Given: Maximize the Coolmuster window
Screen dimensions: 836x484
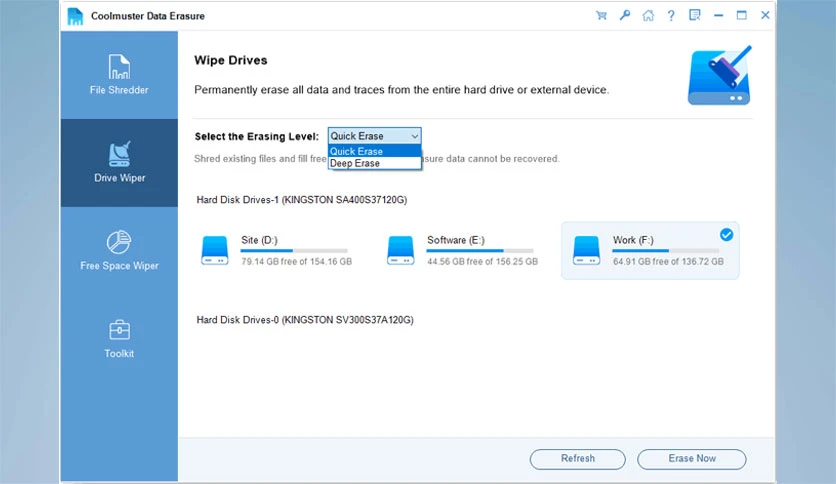Looking at the screenshot, I should pos(742,15).
